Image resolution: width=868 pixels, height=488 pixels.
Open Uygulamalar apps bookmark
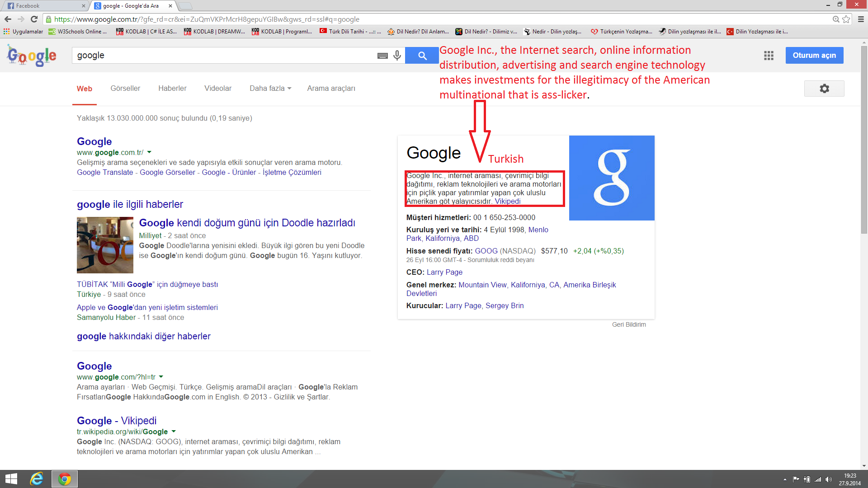(23, 32)
